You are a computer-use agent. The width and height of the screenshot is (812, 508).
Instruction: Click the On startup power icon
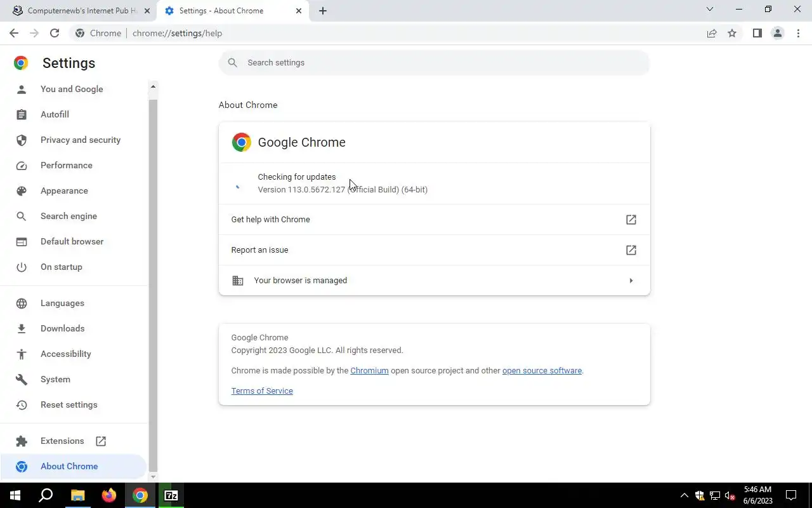click(x=22, y=267)
